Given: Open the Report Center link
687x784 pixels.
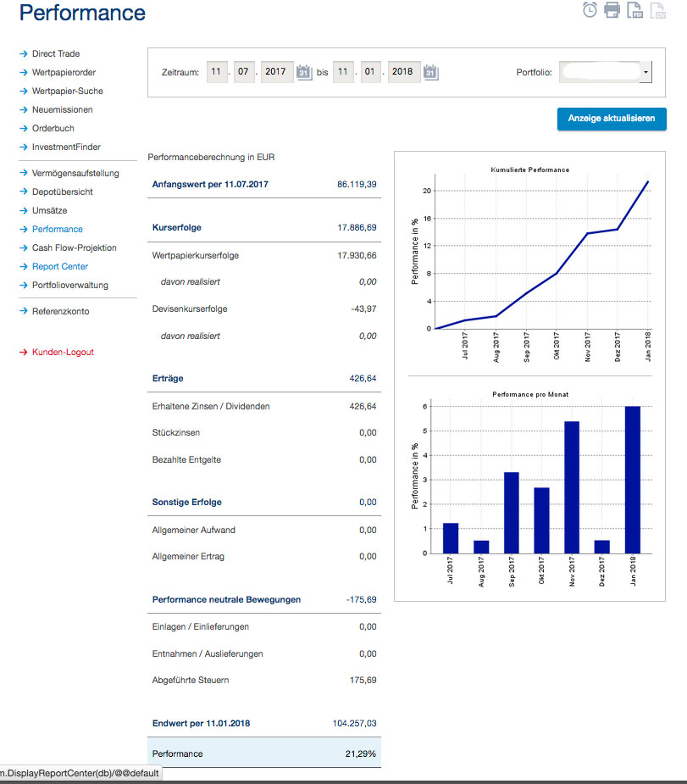Looking at the screenshot, I should pyautogui.click(x=60, y=266).
